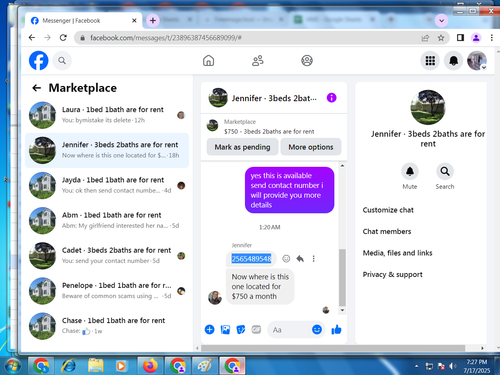Click chat scrollbar down arrow
Image resolution: width=500 pixels, height=375 pixels.
tap(342, 310)
